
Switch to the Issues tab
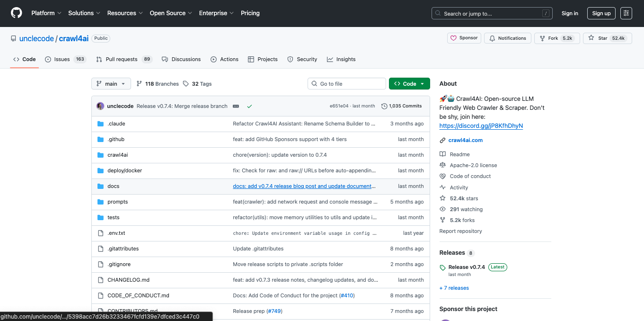[x=62, y=59]
